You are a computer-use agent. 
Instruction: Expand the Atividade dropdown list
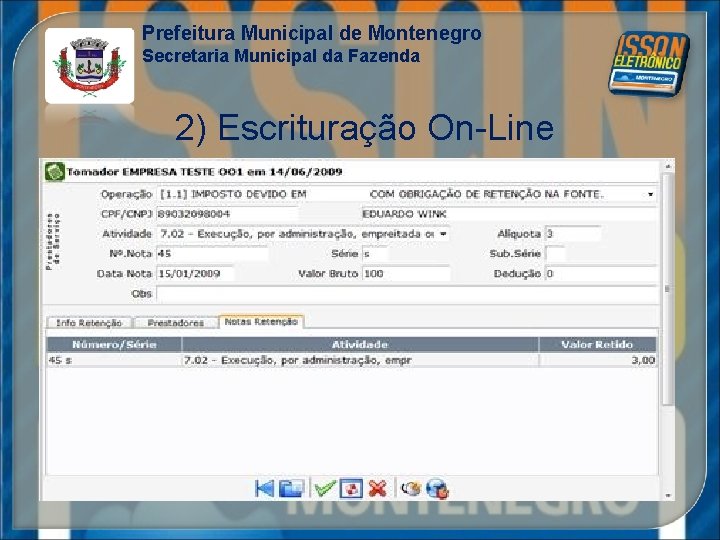443,234
